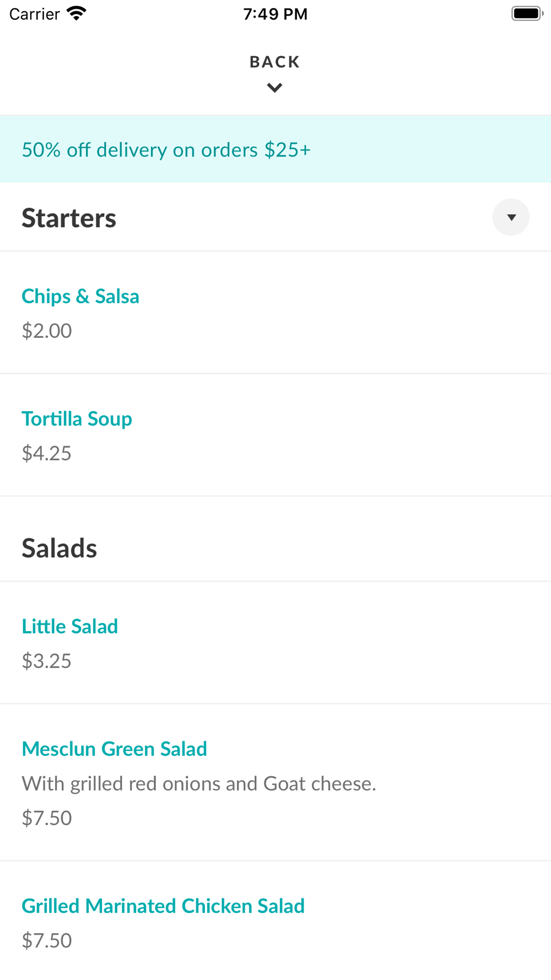Screen dimensions: 551x980
Task: Tap the Carrier label in status bar
Action: [34, 14]
